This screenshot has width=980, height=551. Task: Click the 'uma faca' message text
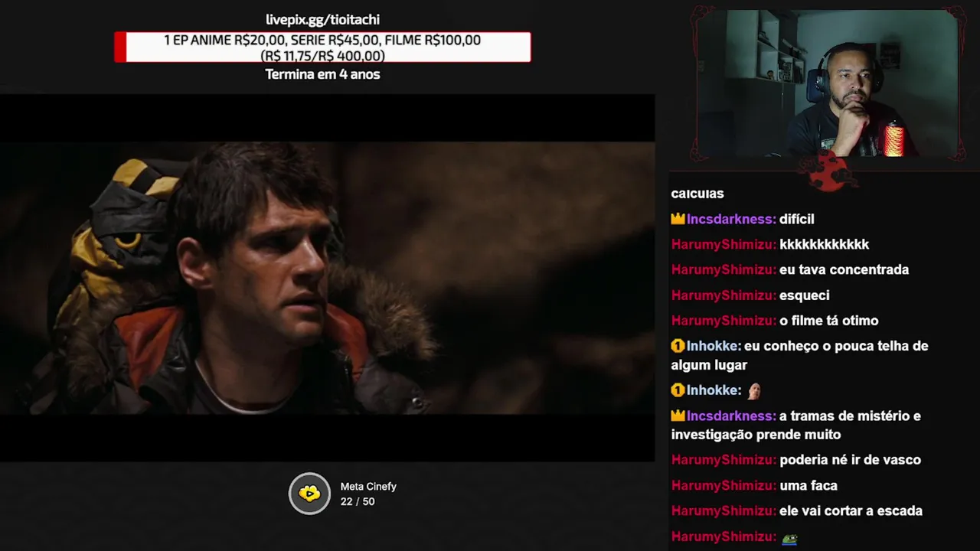pyautogui.click(x=808, y=485)
